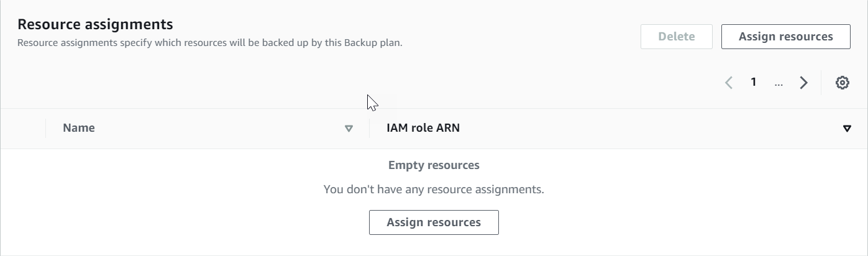The image size is (868, 256).
Task: Click the "You don't have any resource assignments" message
Action: 434,189
